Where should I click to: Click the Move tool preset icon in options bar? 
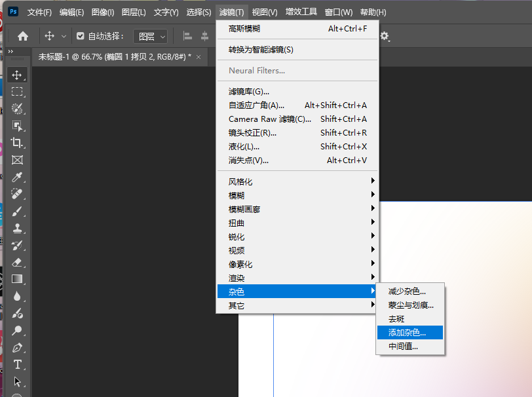tap(50, 36)
